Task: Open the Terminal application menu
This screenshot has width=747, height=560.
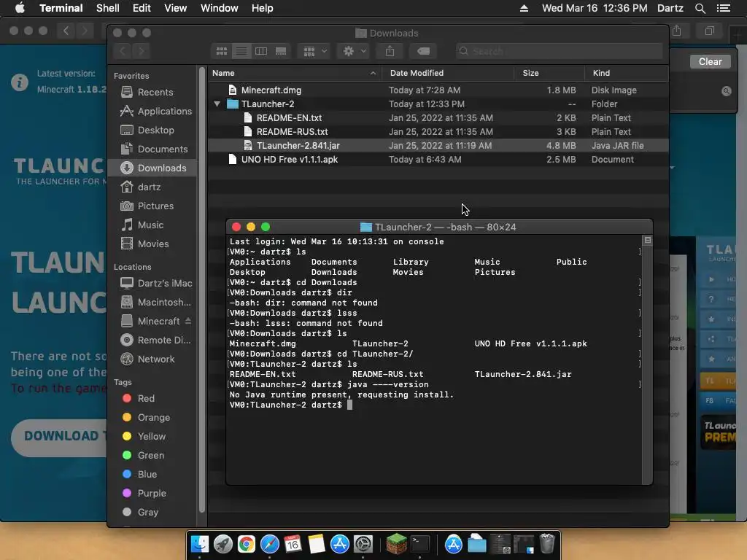Action: pos(61,8)
